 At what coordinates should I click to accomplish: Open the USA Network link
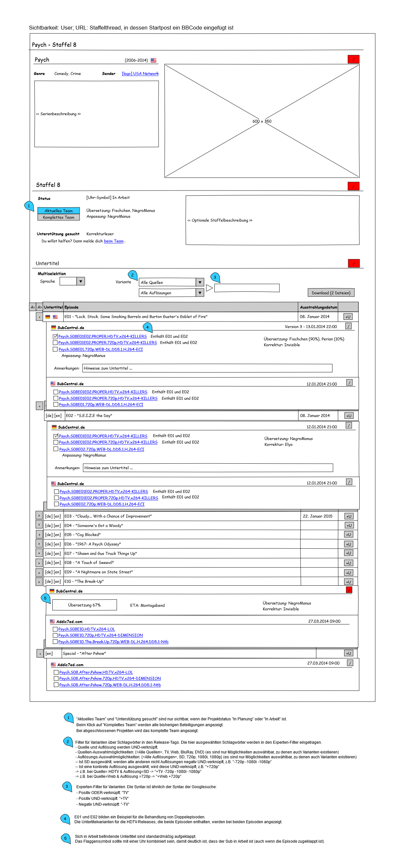tap(140, 73)
